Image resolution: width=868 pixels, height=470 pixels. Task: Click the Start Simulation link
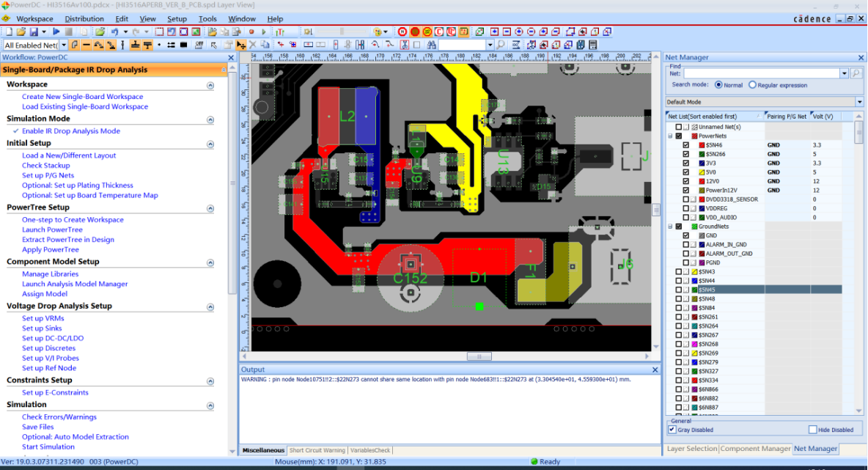48,447
